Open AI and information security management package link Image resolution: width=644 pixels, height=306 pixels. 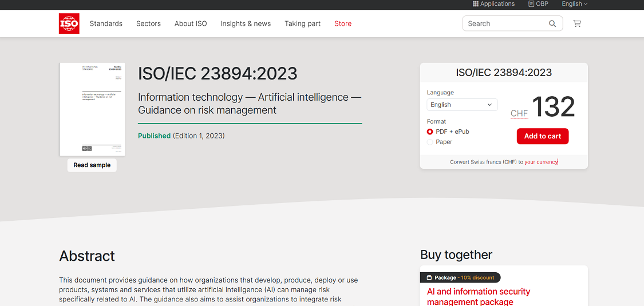coord(479,297)
